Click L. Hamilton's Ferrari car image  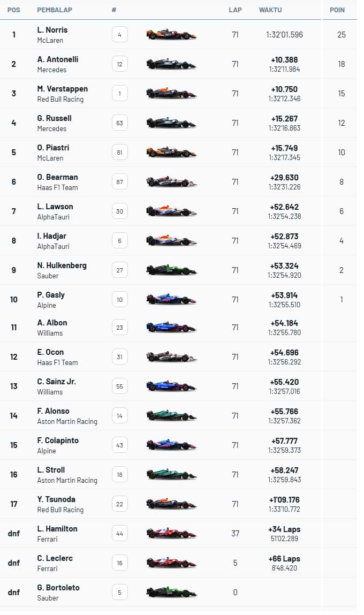point(171,533)
